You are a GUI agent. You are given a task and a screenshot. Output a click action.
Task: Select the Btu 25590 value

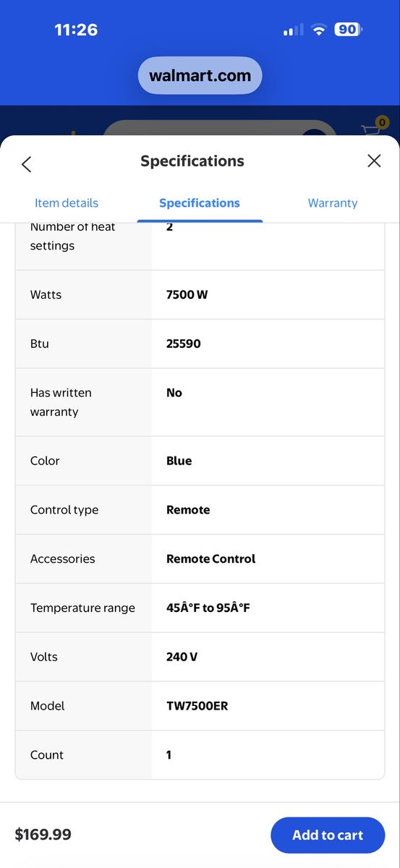pyautogui.click(x=184, y=344)
